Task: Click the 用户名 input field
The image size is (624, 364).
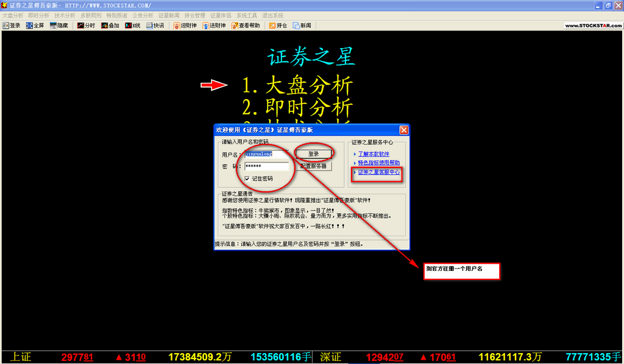Action: click(x=267, y=154)
